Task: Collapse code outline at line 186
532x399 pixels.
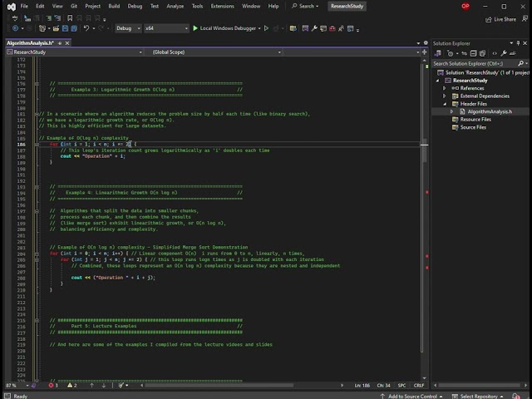Action: pos(37,144)
